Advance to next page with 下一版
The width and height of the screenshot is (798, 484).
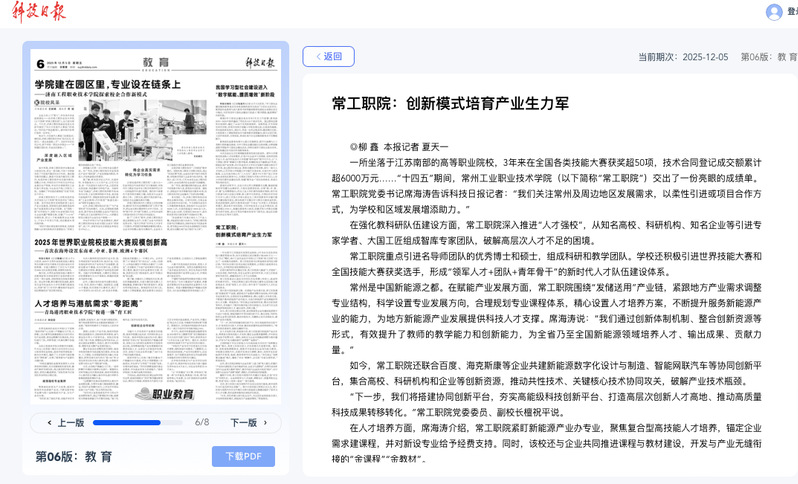249,423
